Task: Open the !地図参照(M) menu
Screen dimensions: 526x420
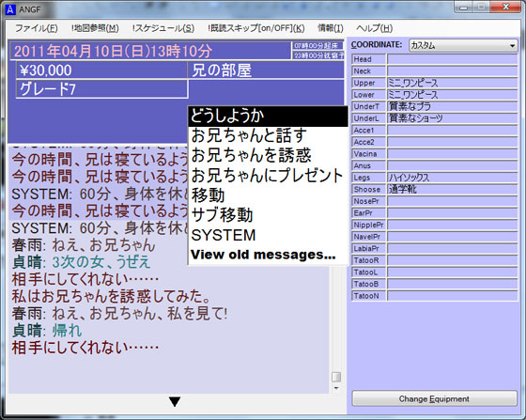Action: tap(95, 28)
